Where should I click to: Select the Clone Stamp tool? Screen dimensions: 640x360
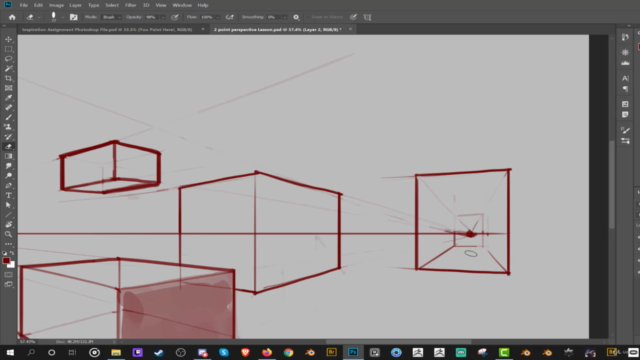(x=8, y=127)
